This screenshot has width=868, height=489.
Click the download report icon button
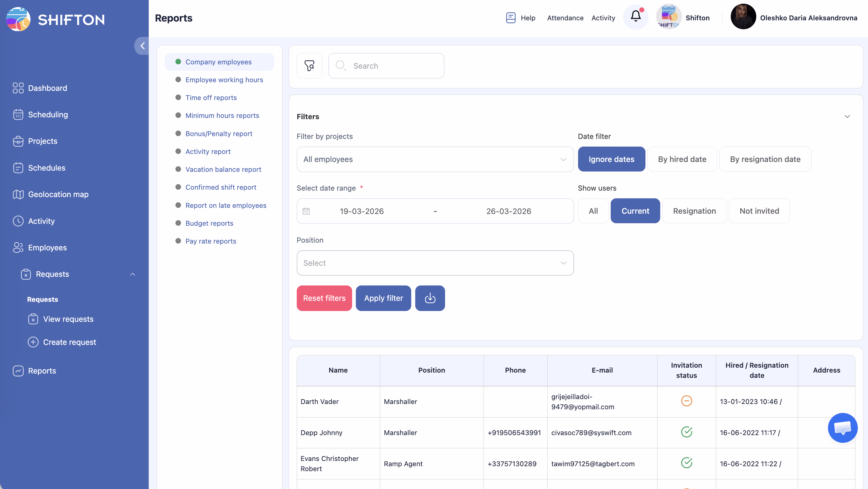point(430,298)
